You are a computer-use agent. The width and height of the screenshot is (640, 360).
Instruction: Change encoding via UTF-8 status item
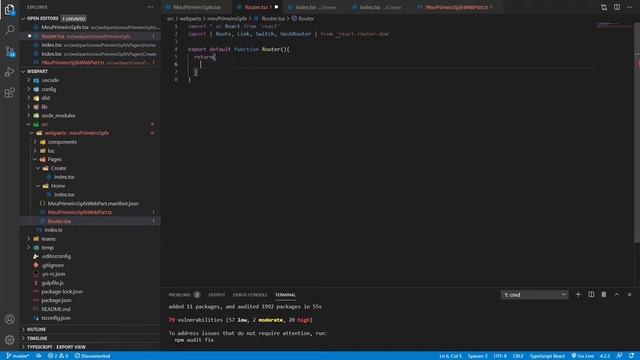[x=500, y=356]
